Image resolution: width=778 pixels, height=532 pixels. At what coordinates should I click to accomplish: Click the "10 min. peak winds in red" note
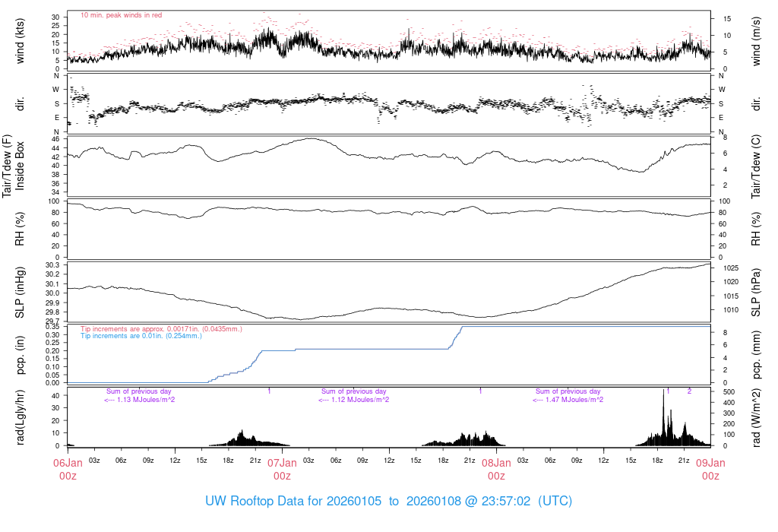121,15
